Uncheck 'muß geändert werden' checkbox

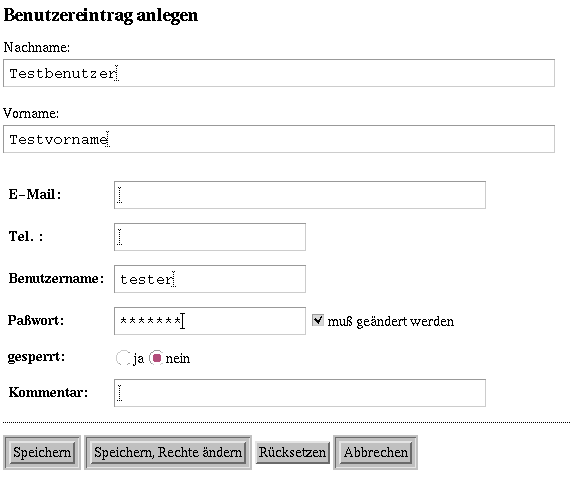(318, 320)
